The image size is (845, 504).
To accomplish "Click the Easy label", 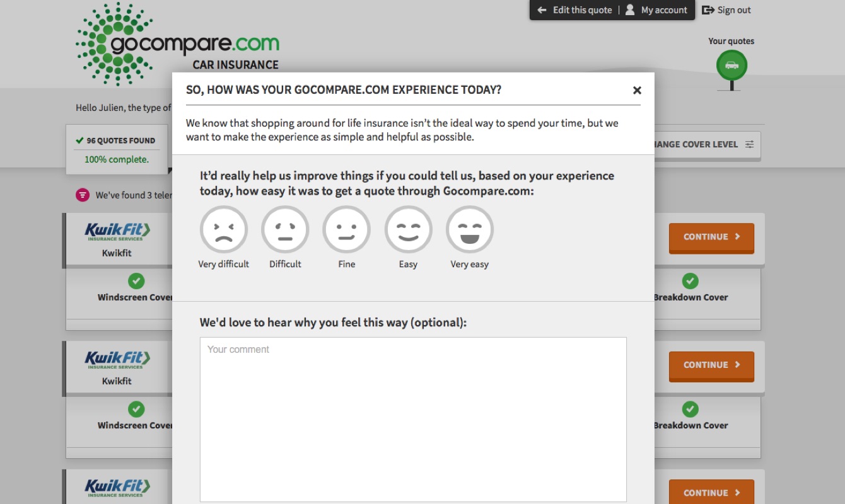I will [408, 264].
